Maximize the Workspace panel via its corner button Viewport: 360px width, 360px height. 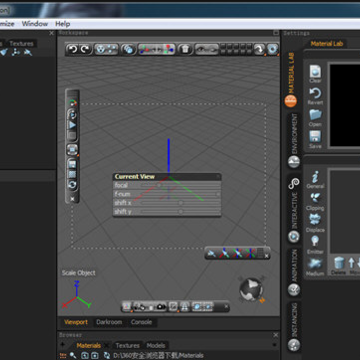pyautogui.click(x=276, y=33)
